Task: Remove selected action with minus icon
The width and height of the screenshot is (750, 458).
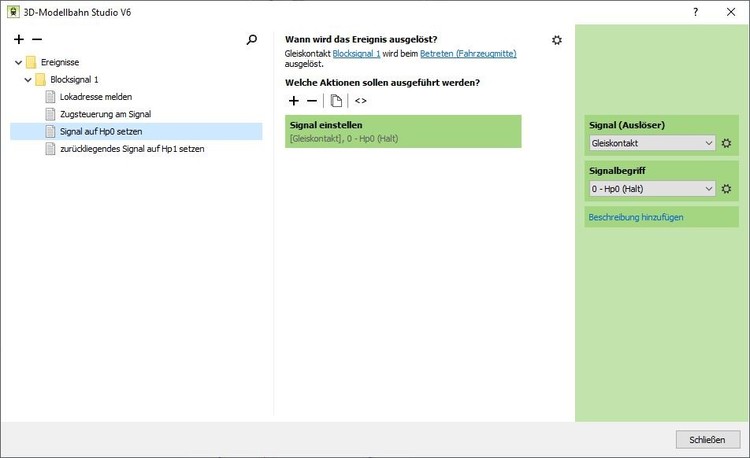Action: pyautogui.click(x=311, y=101)
